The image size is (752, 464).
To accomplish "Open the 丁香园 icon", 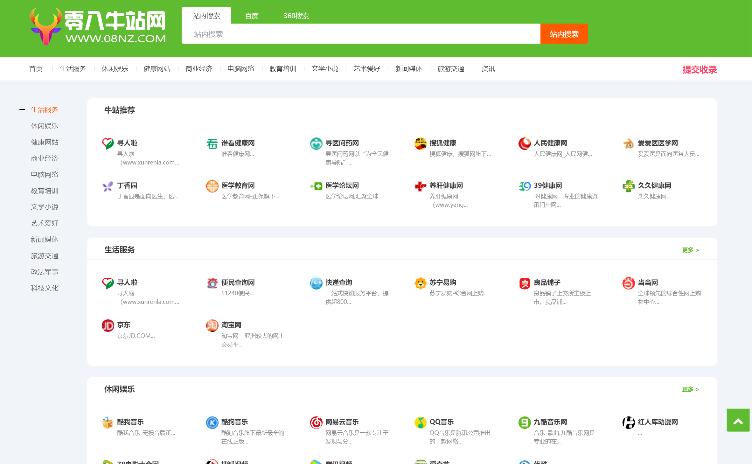I will 107,186.
